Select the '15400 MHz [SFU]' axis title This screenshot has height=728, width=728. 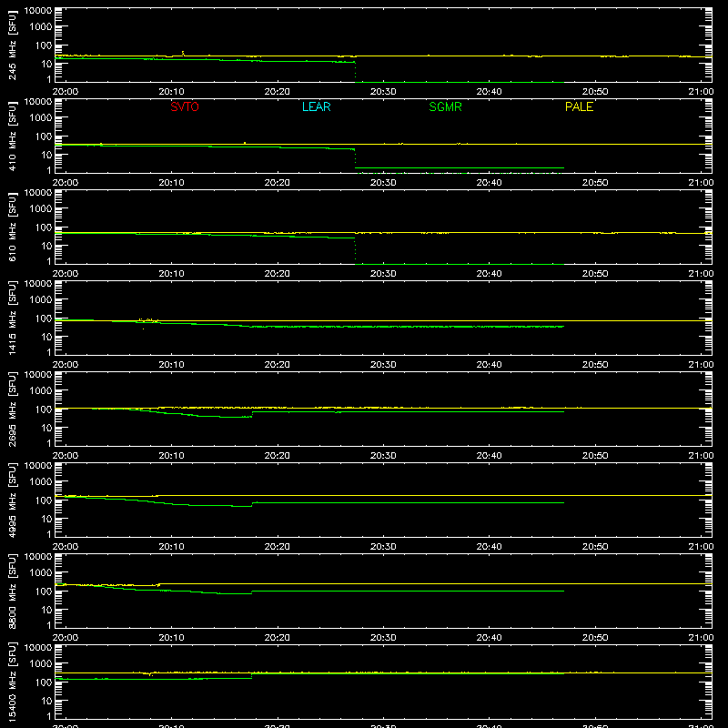coord(13,682)
